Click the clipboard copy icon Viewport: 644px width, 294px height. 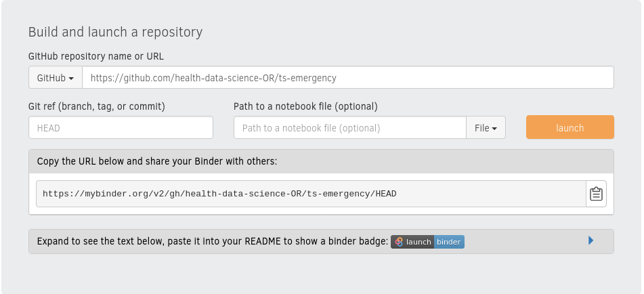(596, 194)
